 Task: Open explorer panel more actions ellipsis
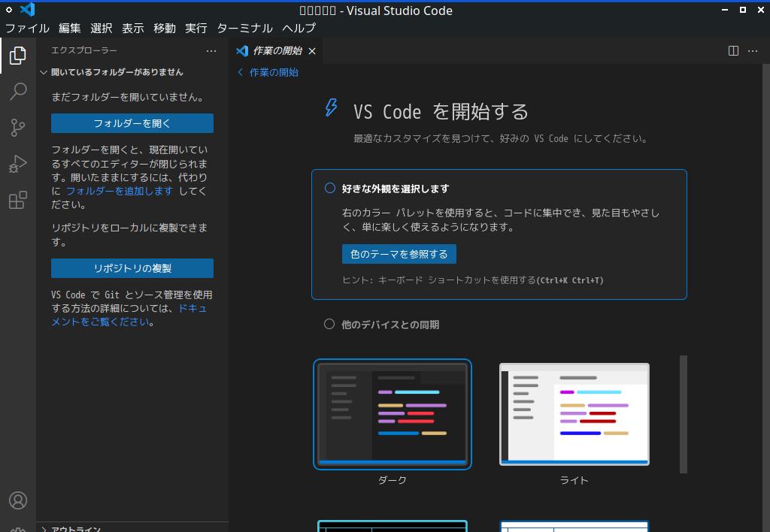tap(211, 51)
